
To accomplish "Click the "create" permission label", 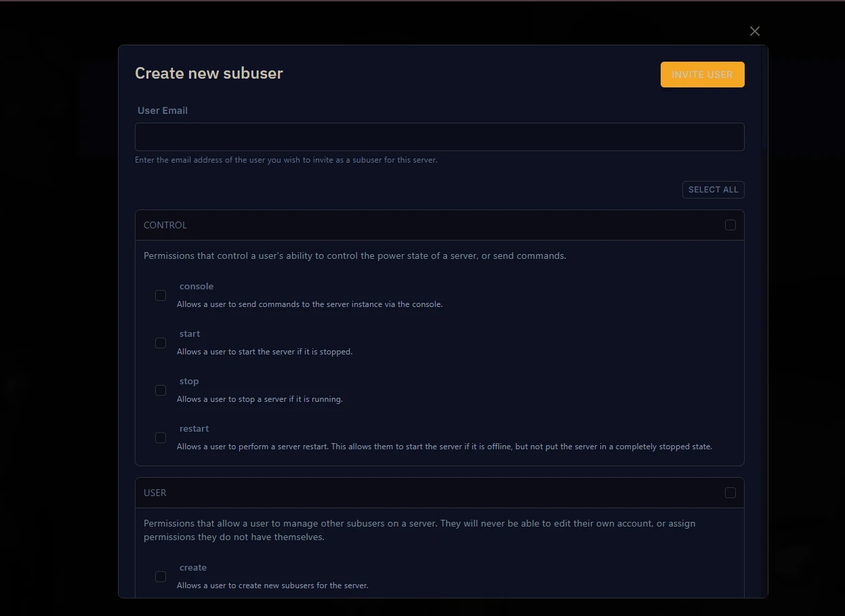I will click(193, 568).
